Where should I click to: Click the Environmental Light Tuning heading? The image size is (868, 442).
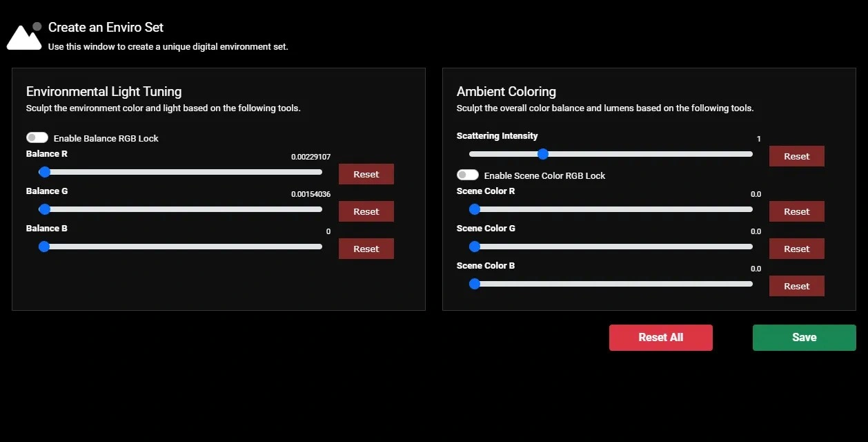coord(104,91)
